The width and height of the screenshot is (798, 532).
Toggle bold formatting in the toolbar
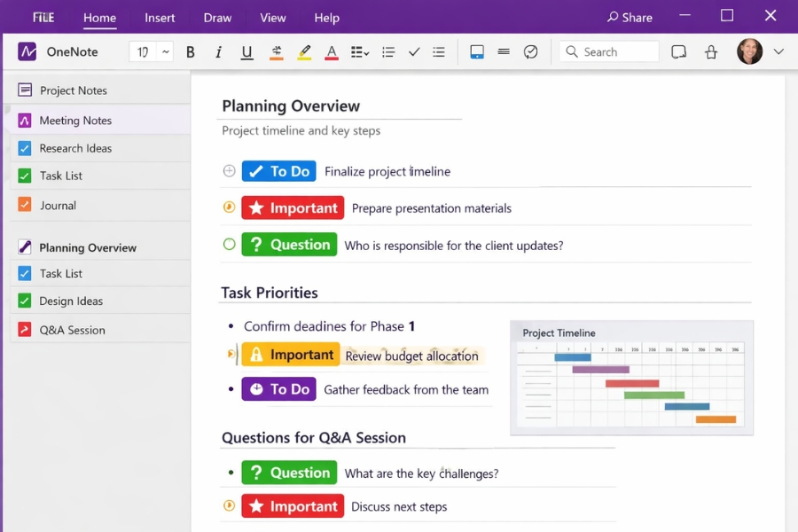[190, 51]
